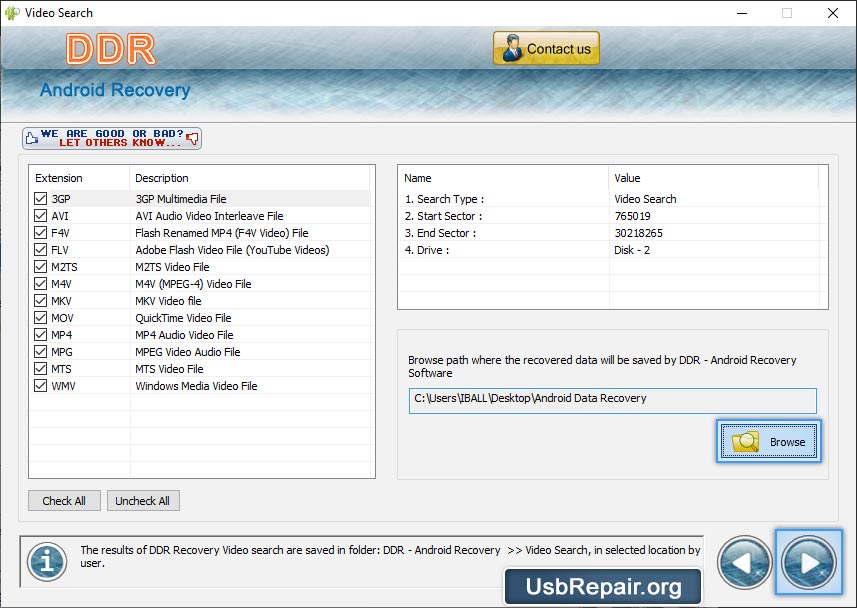Disable the MPG extension checkbox
Image resolution: width=857 pixels, height=608 pixels.
(x=40, y=351)
